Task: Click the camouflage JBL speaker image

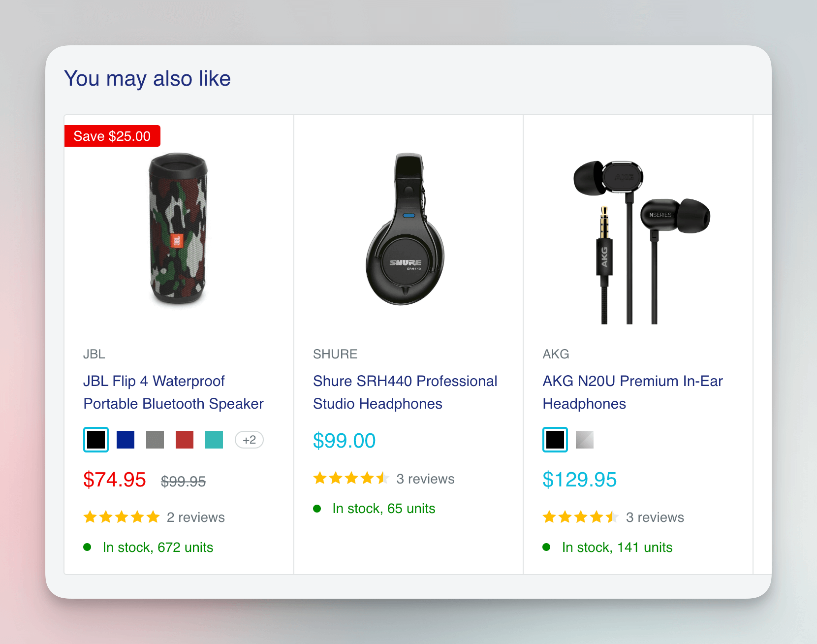Action: click(x=178, y=229)
